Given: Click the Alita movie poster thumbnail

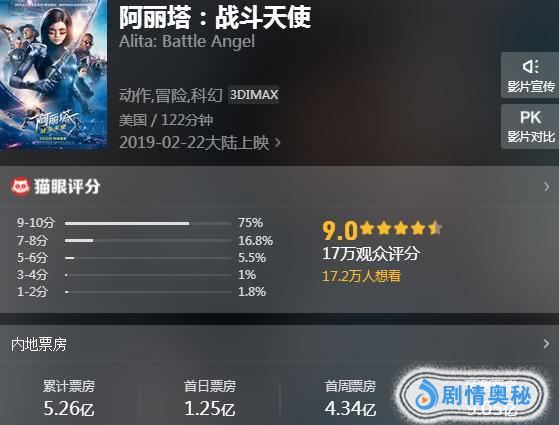Looking at the screenshot, I should pyautogui.click(x=53, y=74).
